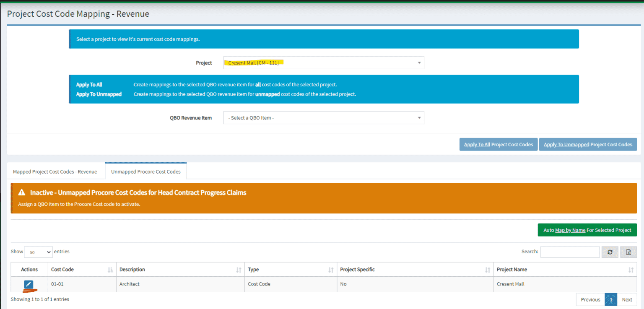Edit the 01-01 Architect cost code mapping

pyautogui.click(x=29, y=284)
